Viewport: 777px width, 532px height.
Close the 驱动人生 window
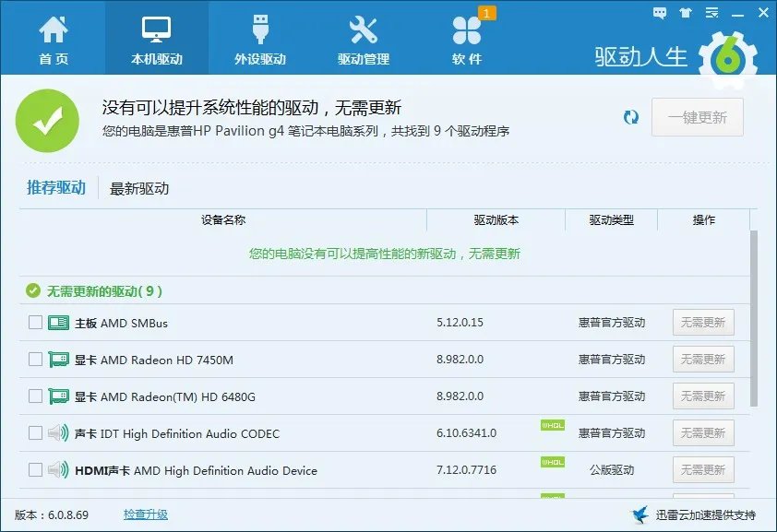pyautogui.click(x=764, y=13)
